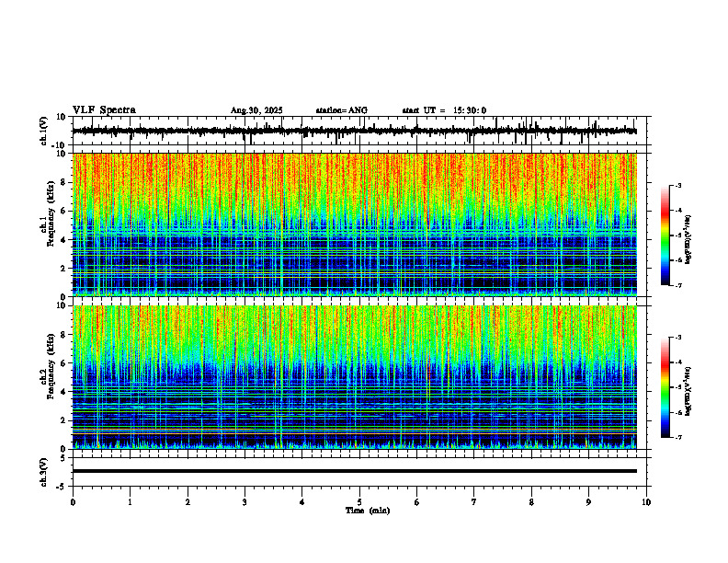Click time axis tick label "3"

tap(245, 502)
